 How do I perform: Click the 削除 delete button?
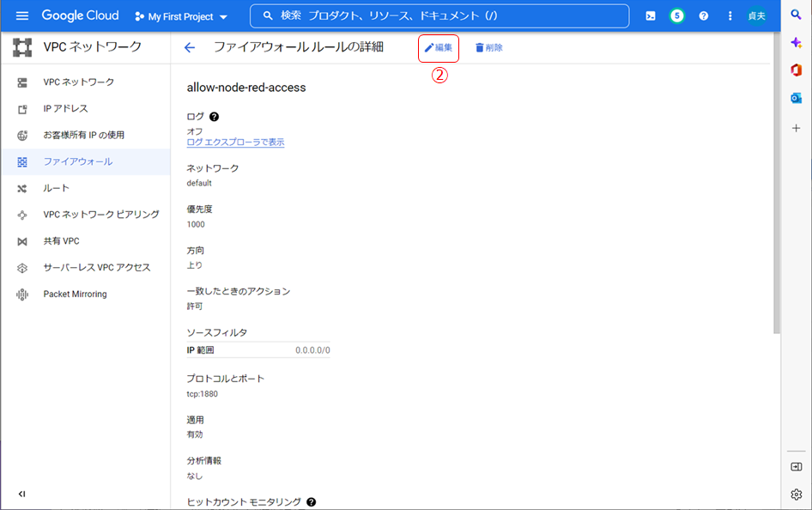click(x=489, y=48)
